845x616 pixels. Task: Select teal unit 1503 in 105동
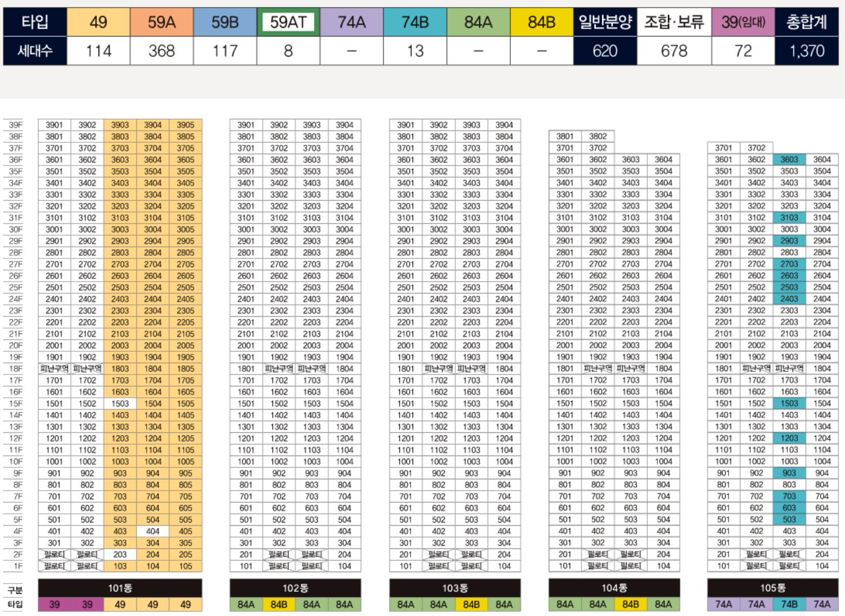[789, 403]
